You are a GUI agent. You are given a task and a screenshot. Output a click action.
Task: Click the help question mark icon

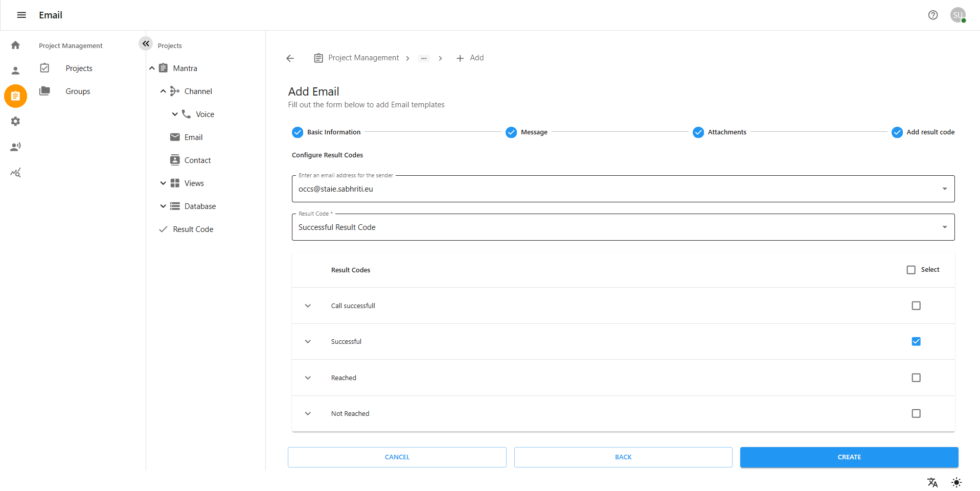click(933, 15)
